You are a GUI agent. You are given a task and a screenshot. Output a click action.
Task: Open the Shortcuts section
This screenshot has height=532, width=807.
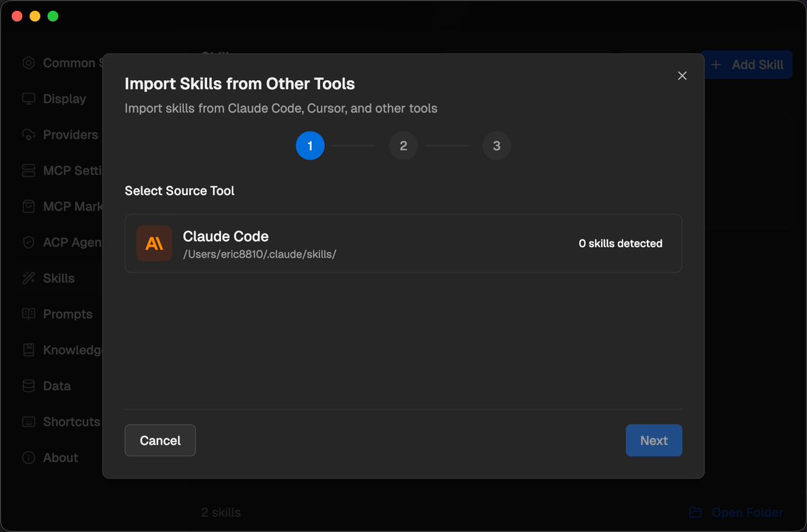point(28,422)
